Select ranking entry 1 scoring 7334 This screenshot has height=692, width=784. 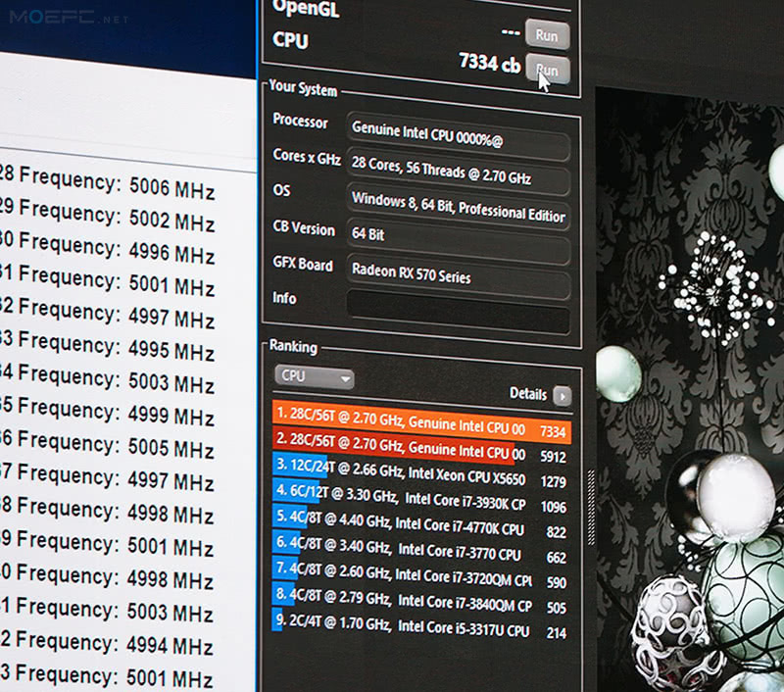pos(421,422)
